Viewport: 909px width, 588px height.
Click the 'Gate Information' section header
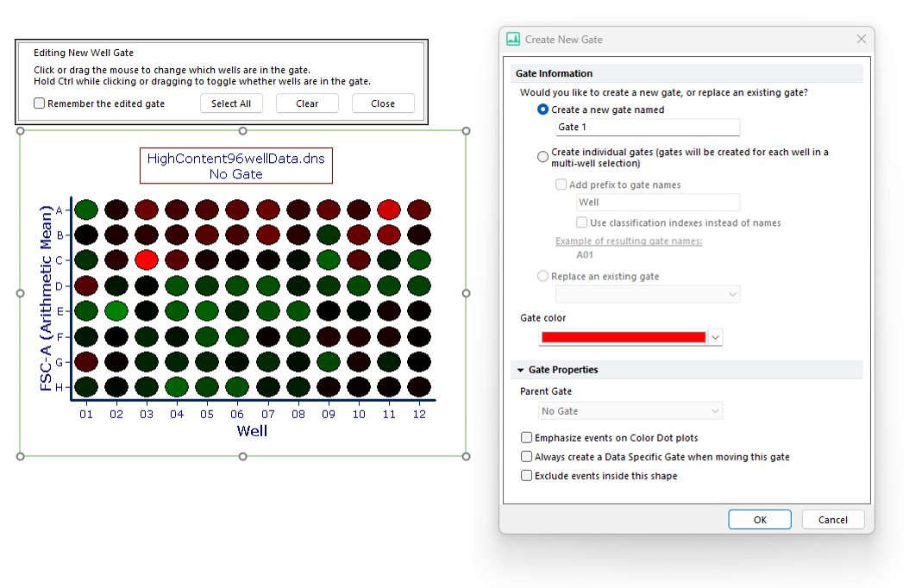555,73
